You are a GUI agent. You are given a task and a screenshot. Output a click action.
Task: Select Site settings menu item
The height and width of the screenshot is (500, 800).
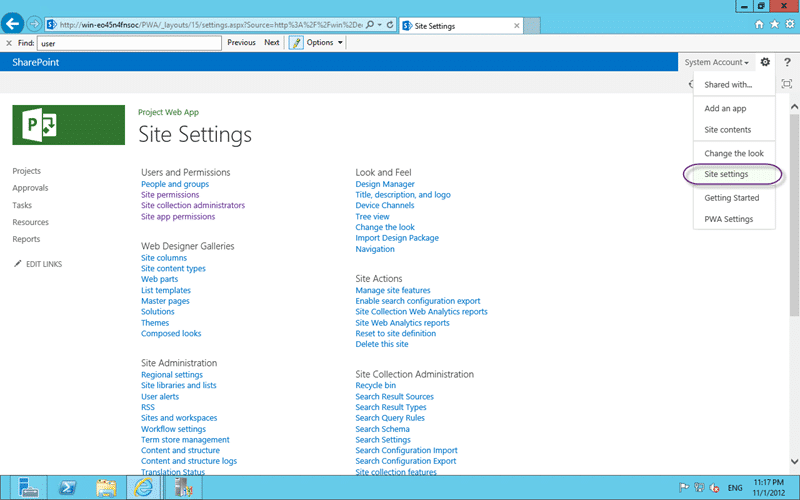click(726, 174)
